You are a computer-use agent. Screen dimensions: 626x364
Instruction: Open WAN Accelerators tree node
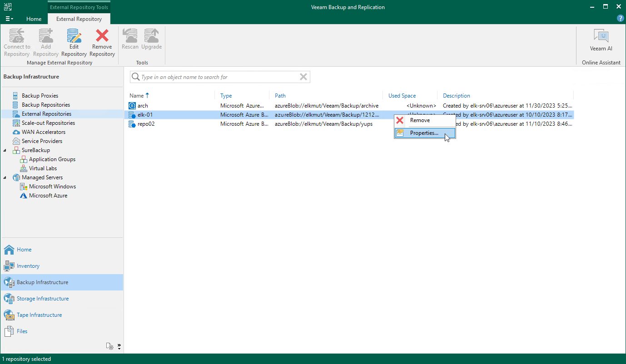point(44,132)
